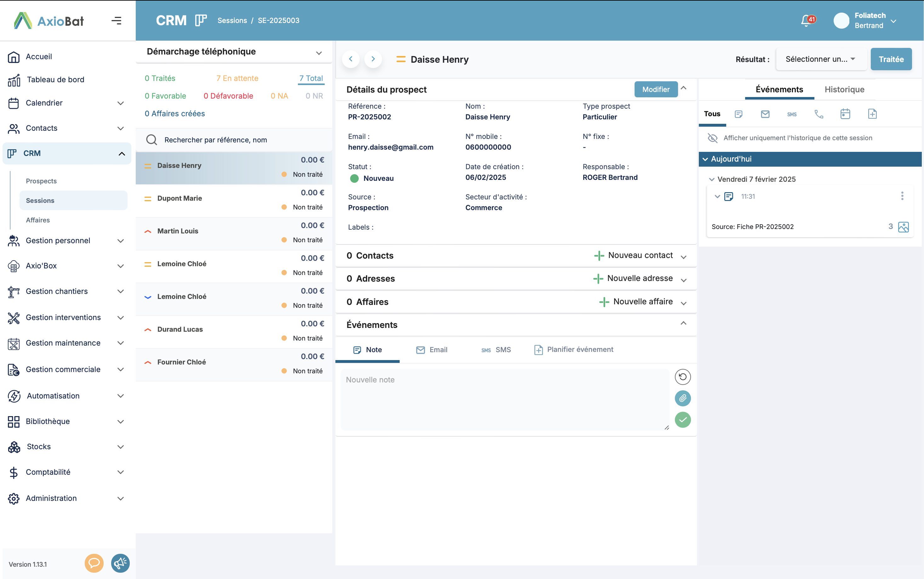Filter events by calendar icon
924x579 pixels.
tap(845, 114)
